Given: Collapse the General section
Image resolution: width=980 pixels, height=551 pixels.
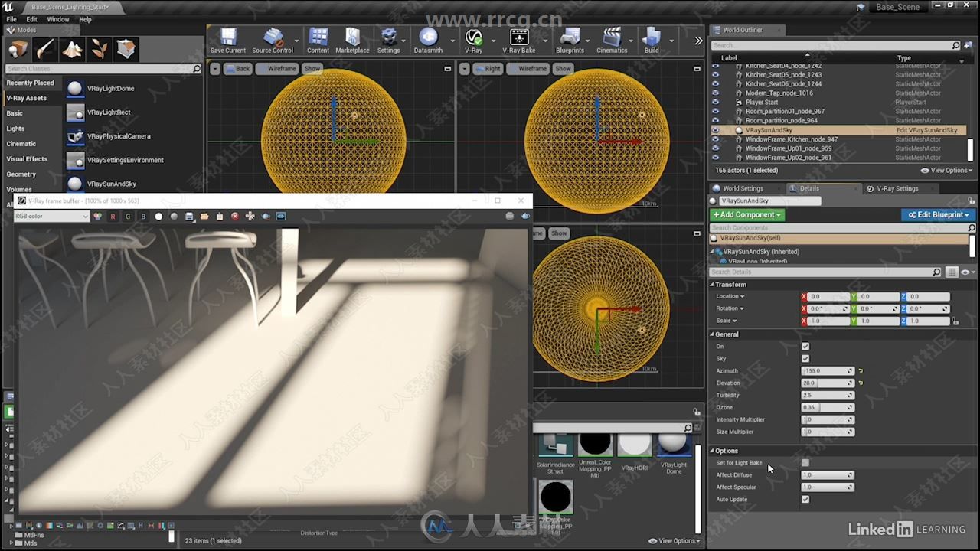Looking at the screenshot, I should tap(712, 334).
